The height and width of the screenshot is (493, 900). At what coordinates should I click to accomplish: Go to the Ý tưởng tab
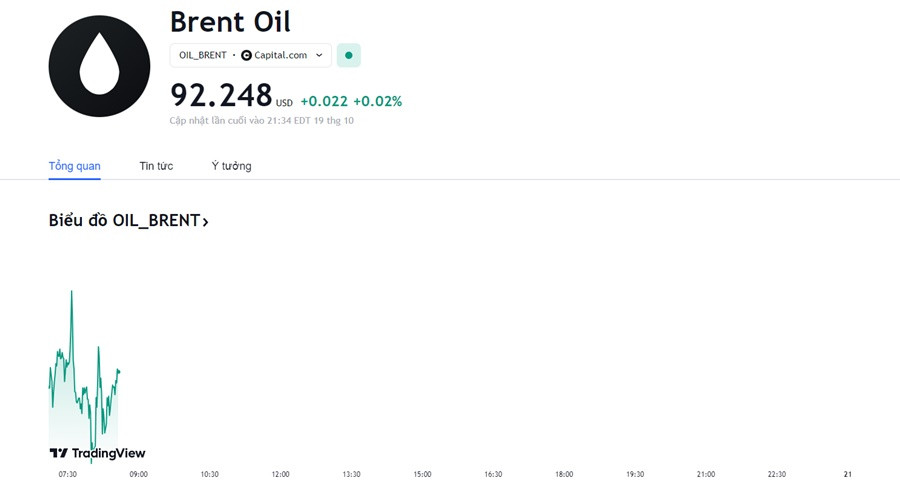click(x=231, y=166)
